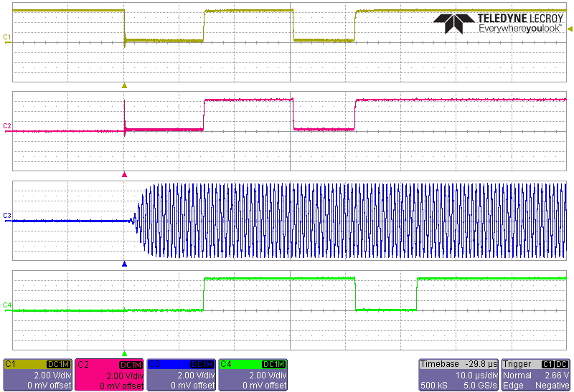
Task: Select the C4 ground level indicator label
Action: pos(6,305)
